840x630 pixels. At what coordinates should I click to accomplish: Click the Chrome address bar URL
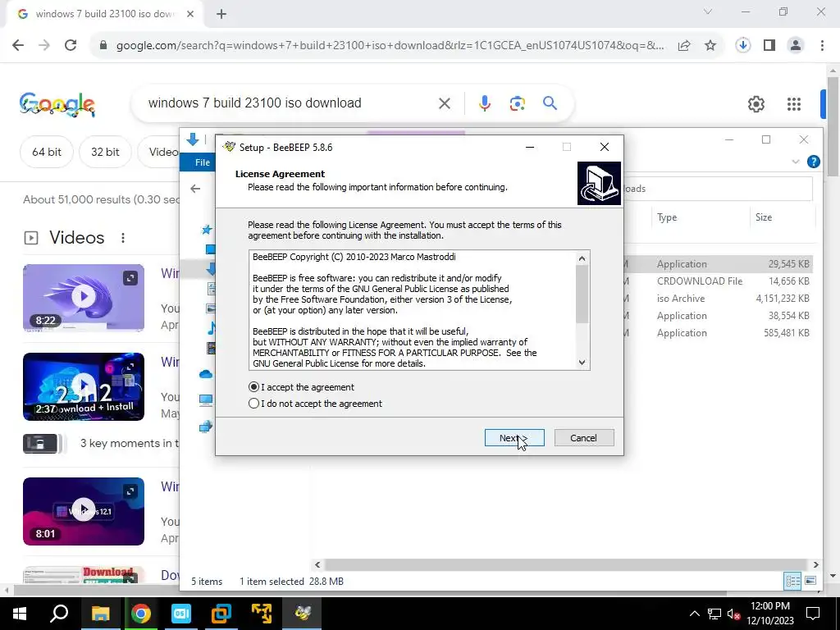tap(390, 46)
